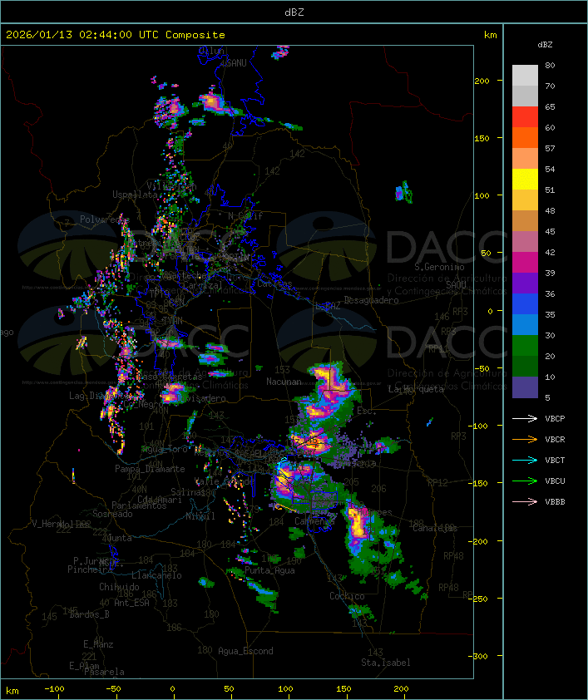Click the '-300' tick on the right axis

[478, 656]
